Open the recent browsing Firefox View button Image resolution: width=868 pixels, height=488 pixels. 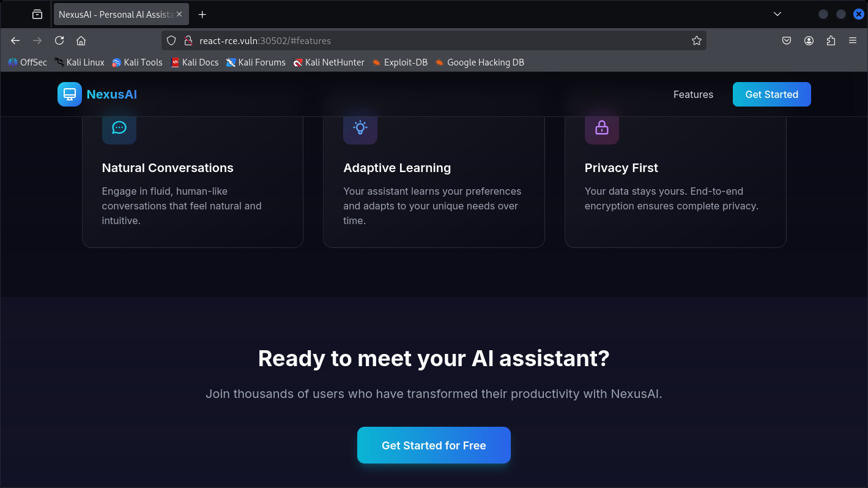37,14
